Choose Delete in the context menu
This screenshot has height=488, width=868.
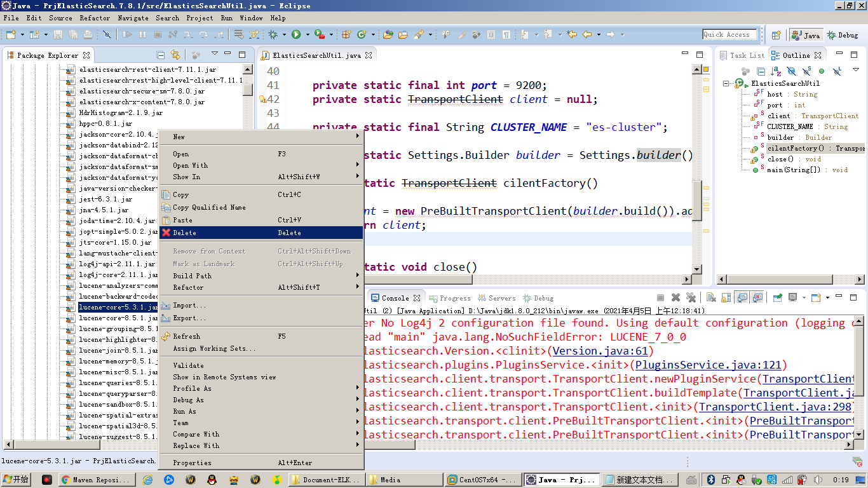[261, 233]
